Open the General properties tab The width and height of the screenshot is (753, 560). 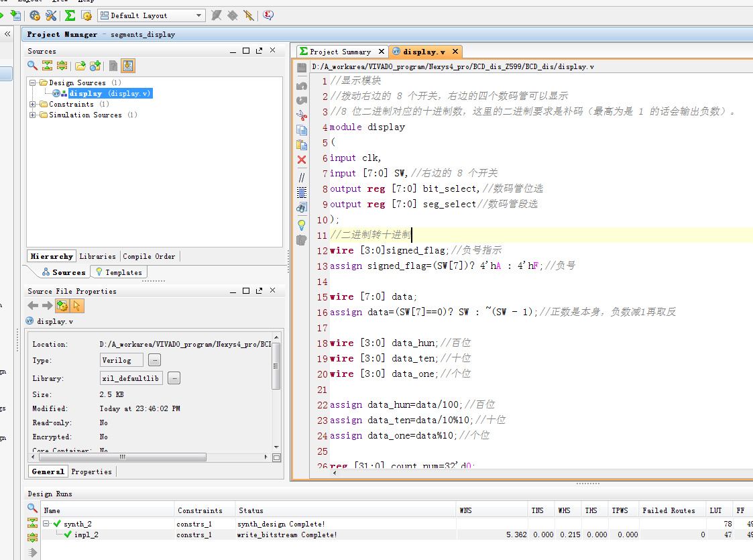[48, 471]
